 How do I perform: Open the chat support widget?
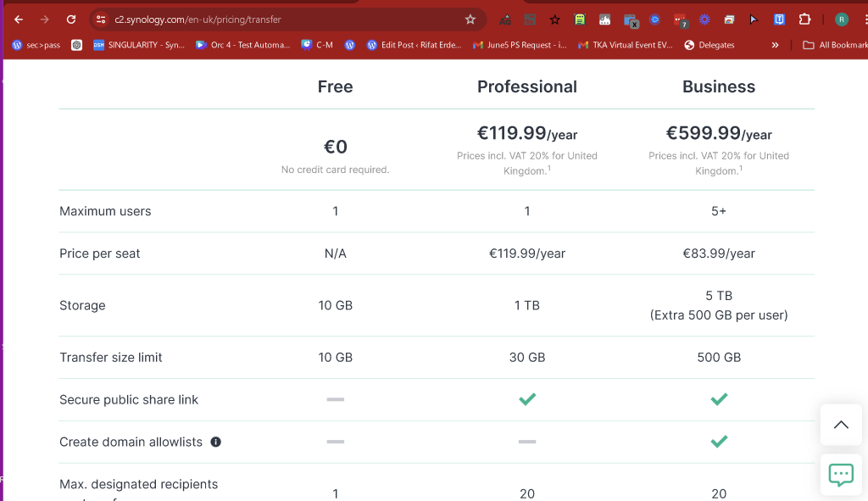[841, 475]
